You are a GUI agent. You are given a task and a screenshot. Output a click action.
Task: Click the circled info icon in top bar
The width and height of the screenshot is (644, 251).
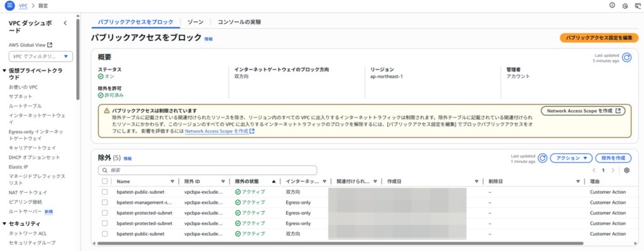[612, 5]
